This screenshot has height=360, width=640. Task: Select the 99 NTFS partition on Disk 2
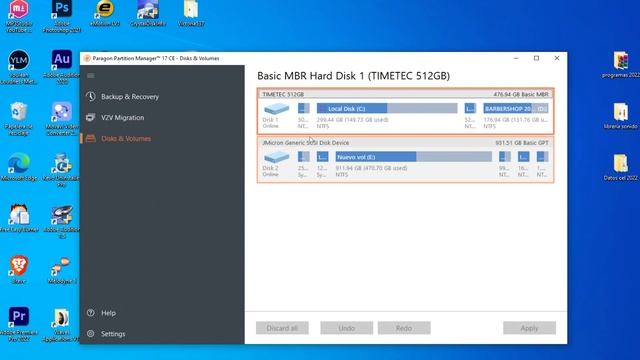tap(505, 157)
